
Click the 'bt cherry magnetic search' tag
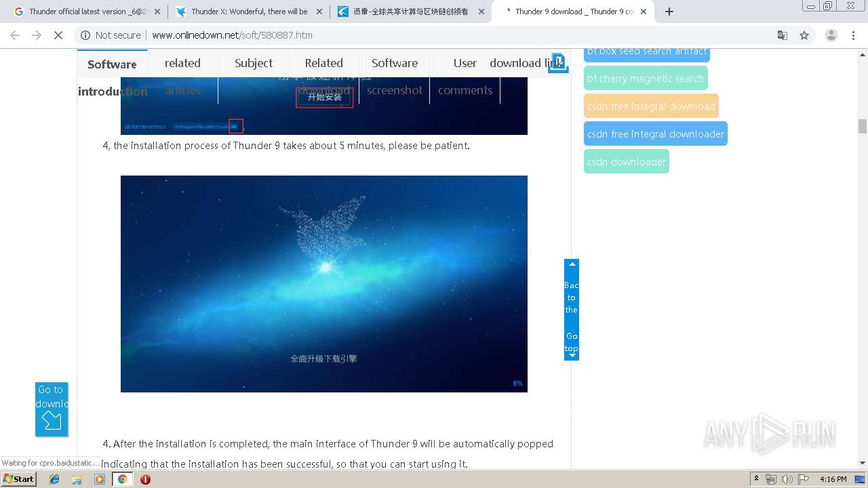[646, 79]
